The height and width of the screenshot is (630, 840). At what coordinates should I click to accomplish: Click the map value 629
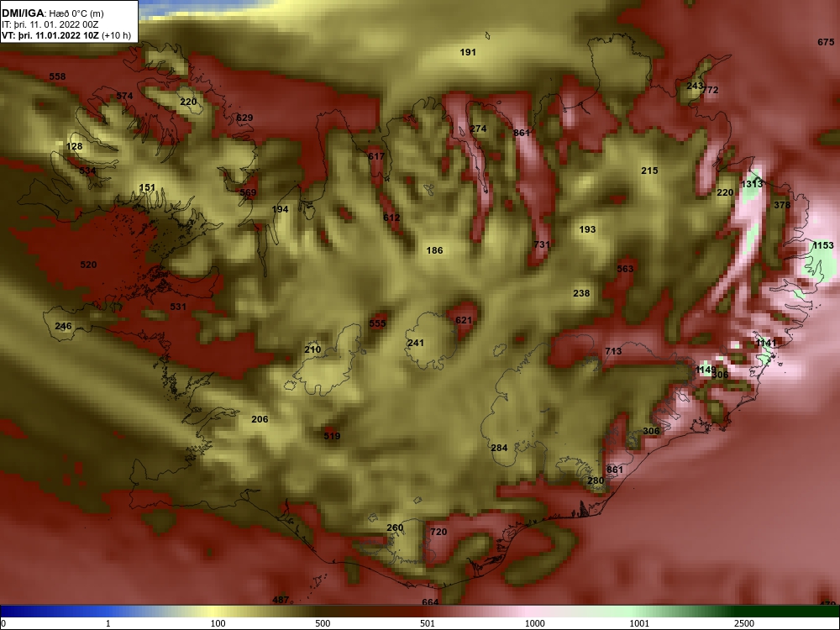pyautogui.click(x=244, y=118)
